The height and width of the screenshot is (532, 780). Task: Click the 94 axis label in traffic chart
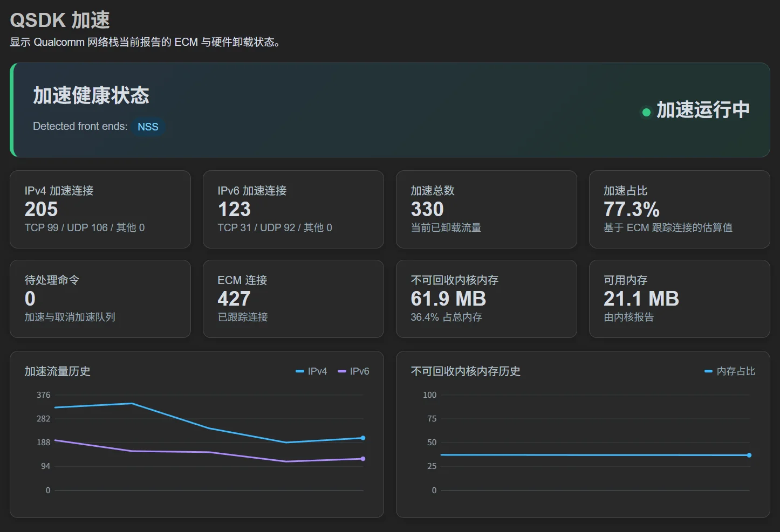pos(46,466)
